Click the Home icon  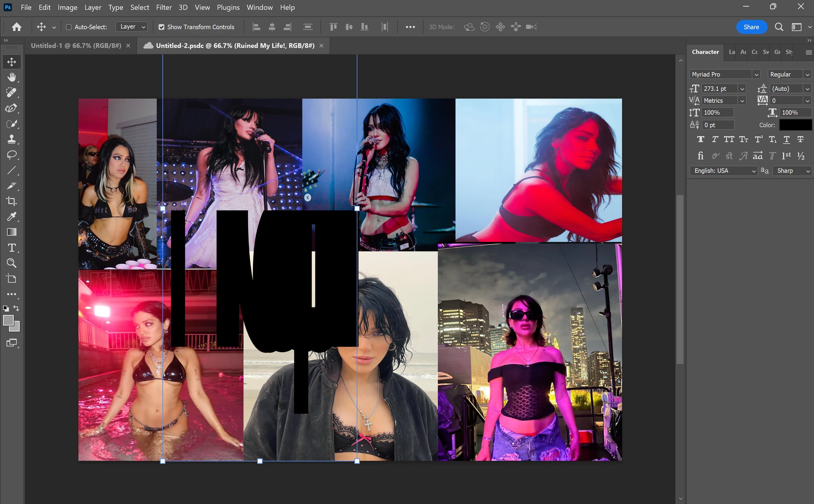pos(17,27)
